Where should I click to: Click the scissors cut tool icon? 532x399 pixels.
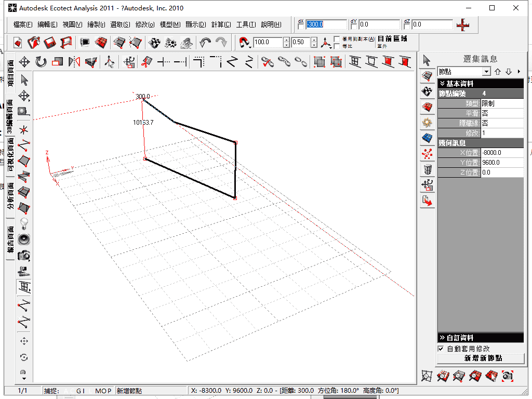click(x=147, y=62)
